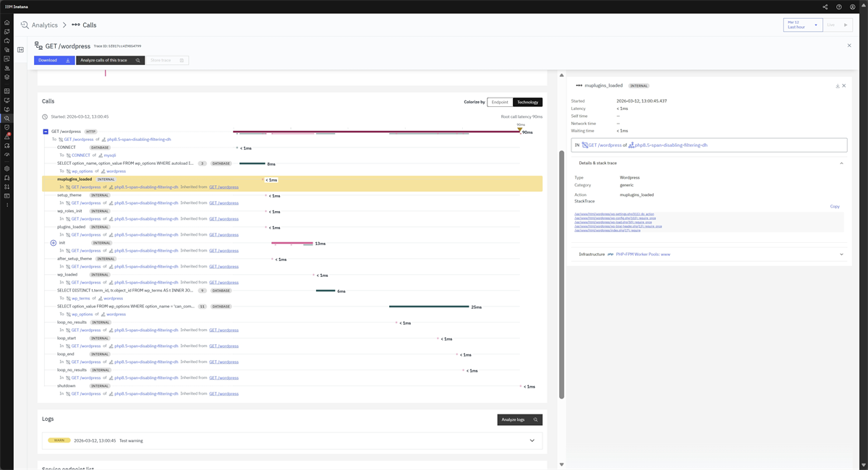Click the Analytics breadcrumb

44,25
